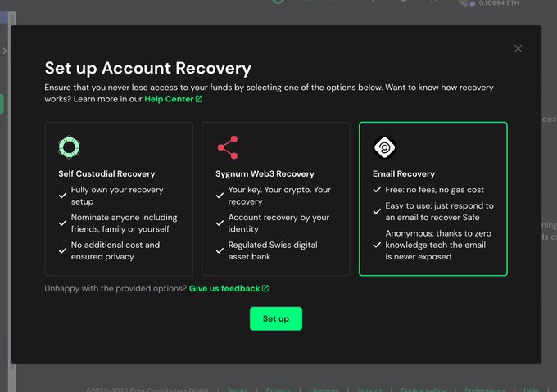Click 'Unhappy with the provided options?' text
This screenshot has width=557, height=392.
[x=115, y=288]
